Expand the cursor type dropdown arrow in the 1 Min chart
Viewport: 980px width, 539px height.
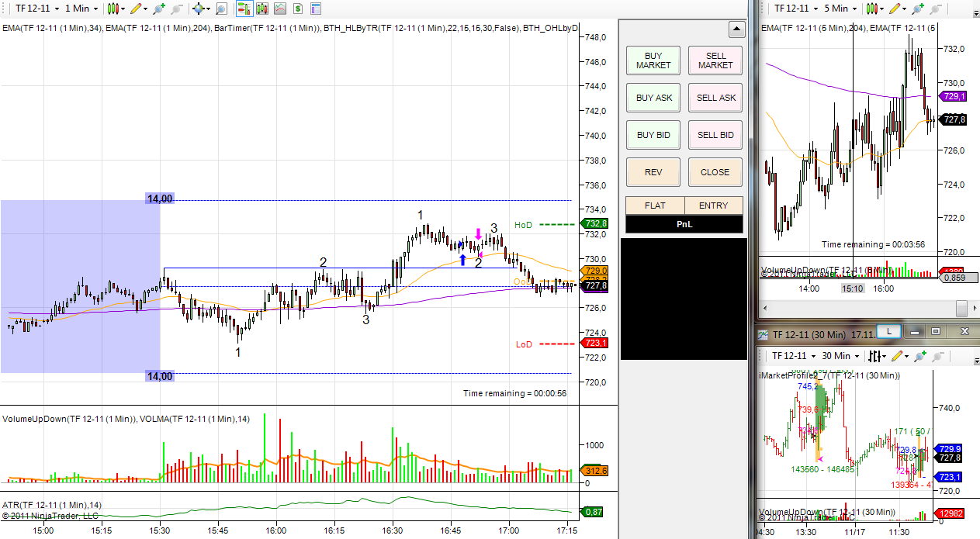click(x=208, y=9)
